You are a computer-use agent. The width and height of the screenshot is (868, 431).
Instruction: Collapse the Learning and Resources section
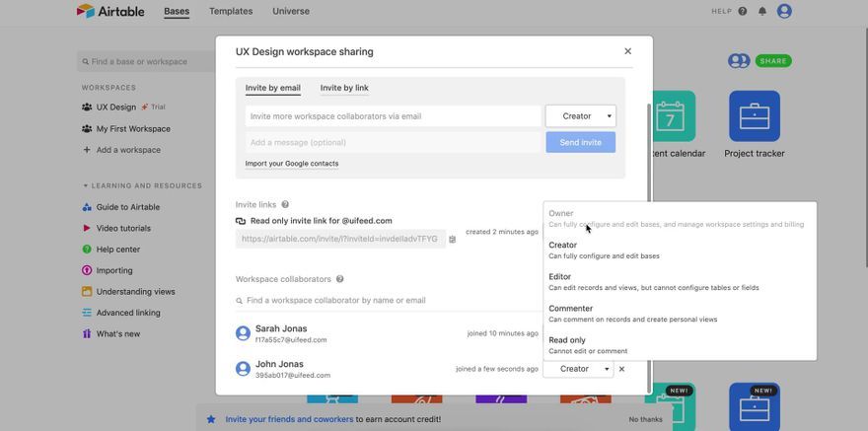86,185
